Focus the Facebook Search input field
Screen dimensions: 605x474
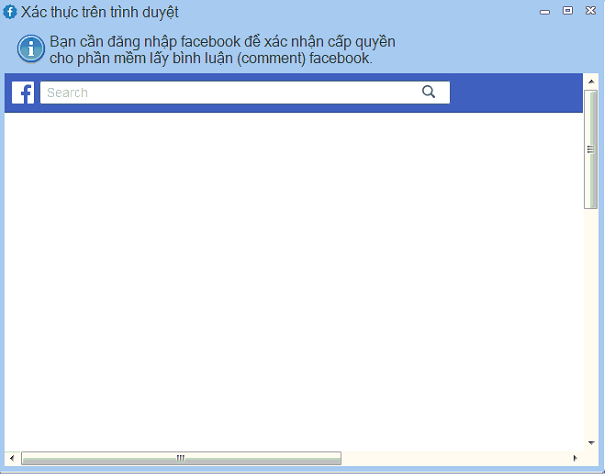245,93
